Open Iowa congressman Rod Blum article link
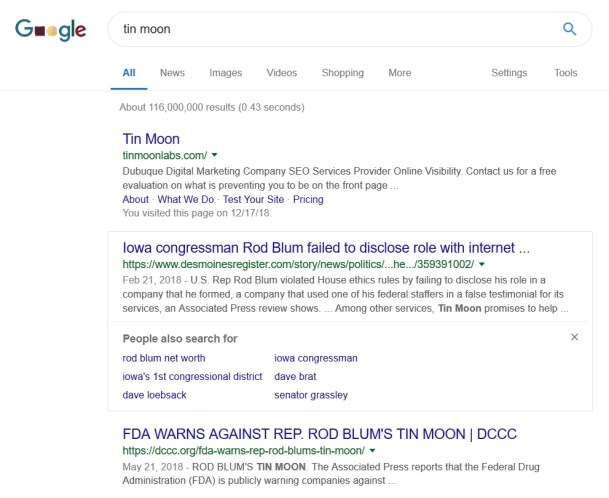This screenshot has width=609, height=498. (x=326, y=247)
